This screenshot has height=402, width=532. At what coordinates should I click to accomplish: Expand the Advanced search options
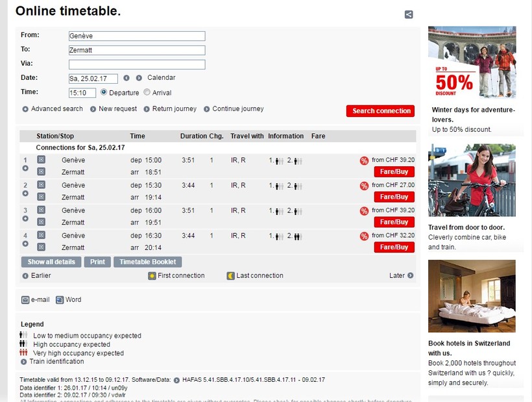pos(53,109)
